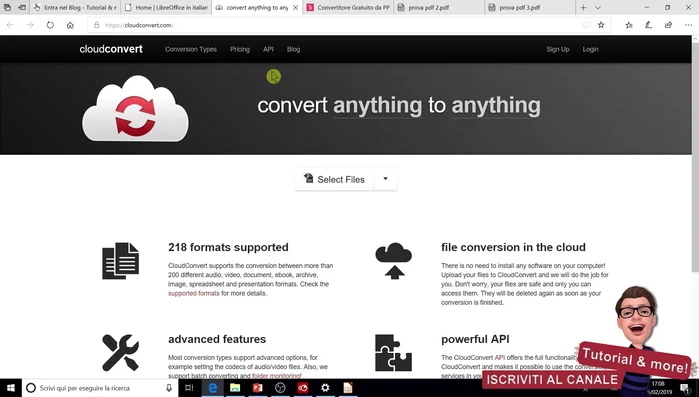Viewport: 699px width, 397px height.
Task: Refresh the current page
Action: [50, 25]
